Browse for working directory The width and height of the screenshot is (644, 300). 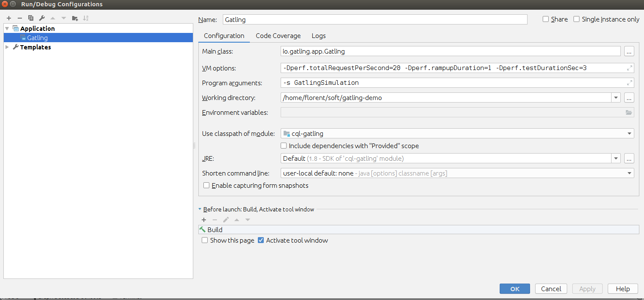click(x=629, y=98)
